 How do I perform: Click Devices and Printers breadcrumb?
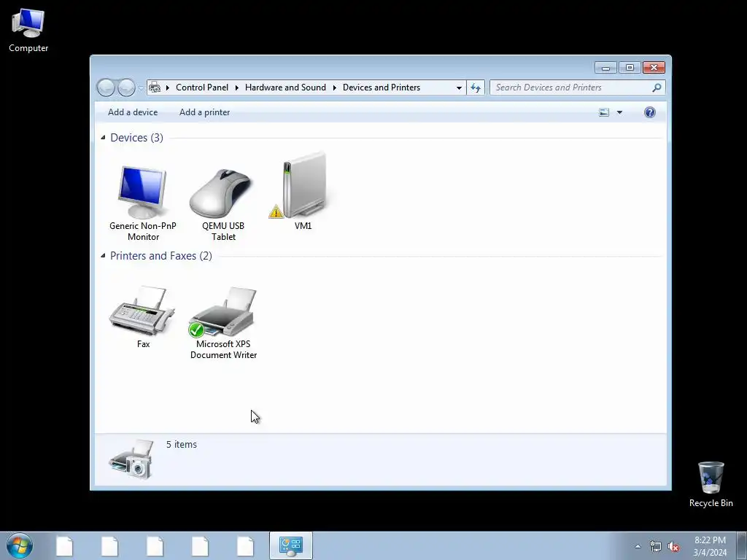tap(382, 87)
